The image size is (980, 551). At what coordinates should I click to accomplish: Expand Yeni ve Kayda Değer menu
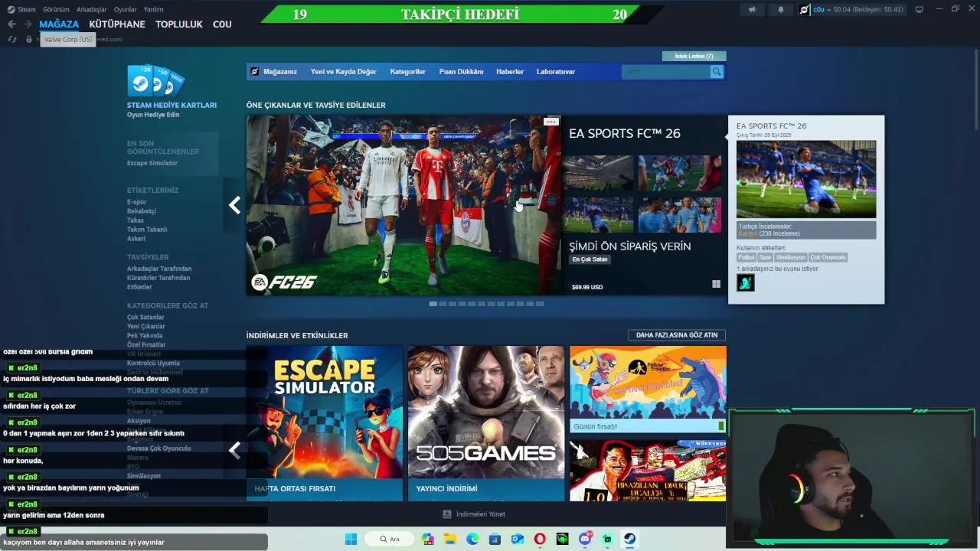click(343, 71)
